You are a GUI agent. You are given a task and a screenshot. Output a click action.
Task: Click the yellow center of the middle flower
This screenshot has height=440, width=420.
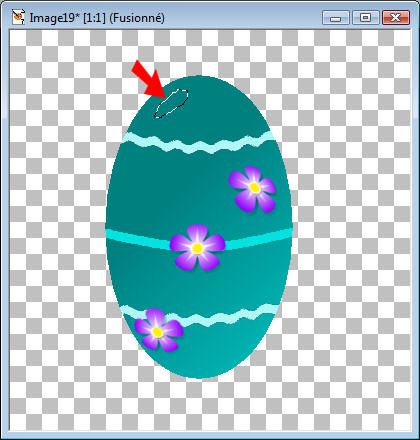(x=197, y=248)
